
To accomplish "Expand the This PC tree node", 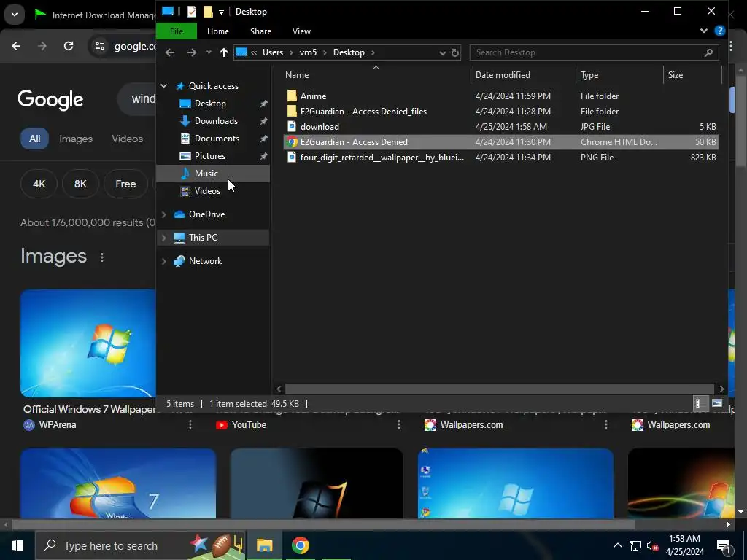I will (164, 238).
